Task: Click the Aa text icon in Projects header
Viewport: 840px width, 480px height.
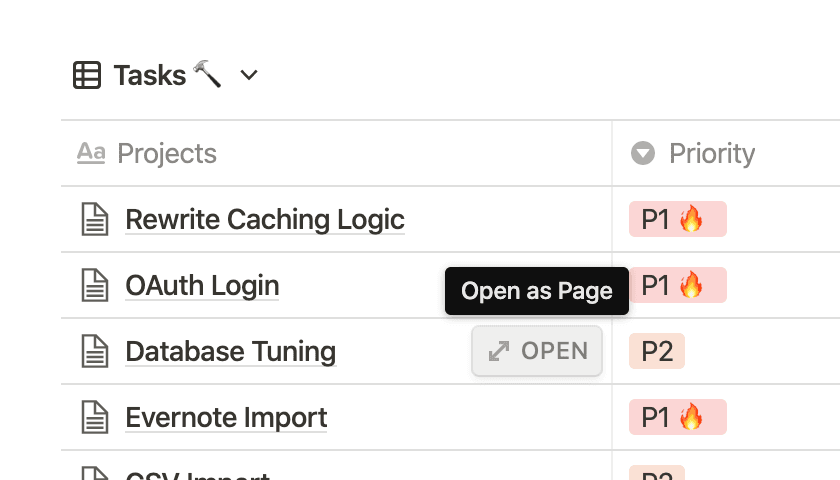Action: 91,153
